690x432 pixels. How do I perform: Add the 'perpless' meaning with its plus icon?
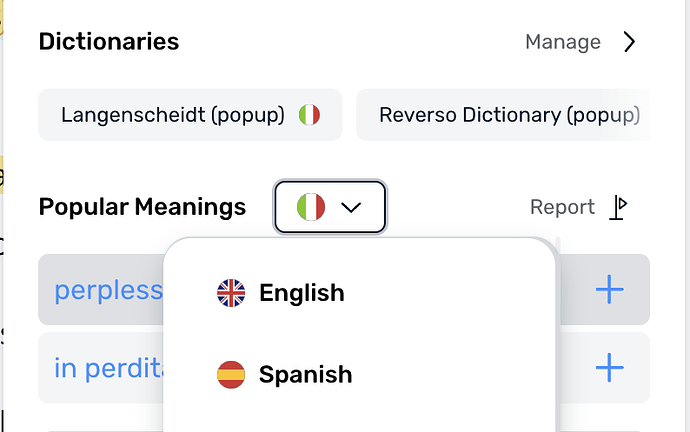click(609, 289)
